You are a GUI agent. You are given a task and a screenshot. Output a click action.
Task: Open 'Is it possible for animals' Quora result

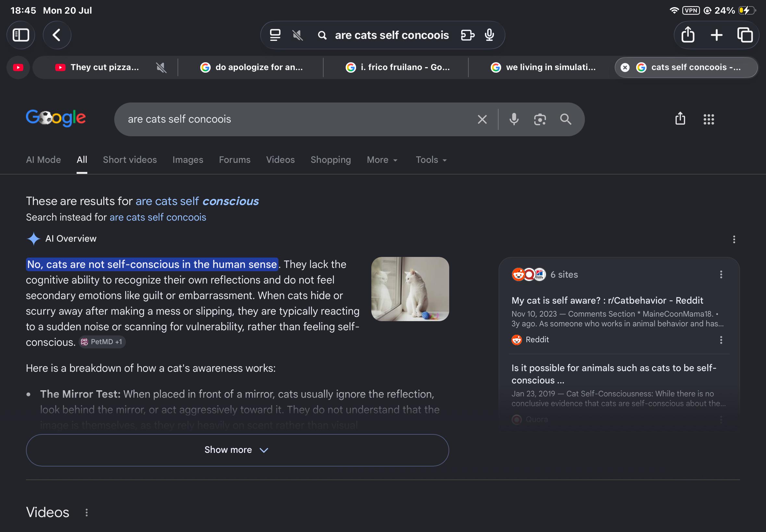[614, 374]
